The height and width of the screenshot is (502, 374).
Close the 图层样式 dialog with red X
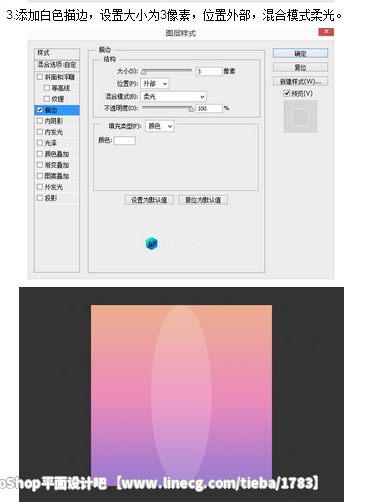point(326,32)
